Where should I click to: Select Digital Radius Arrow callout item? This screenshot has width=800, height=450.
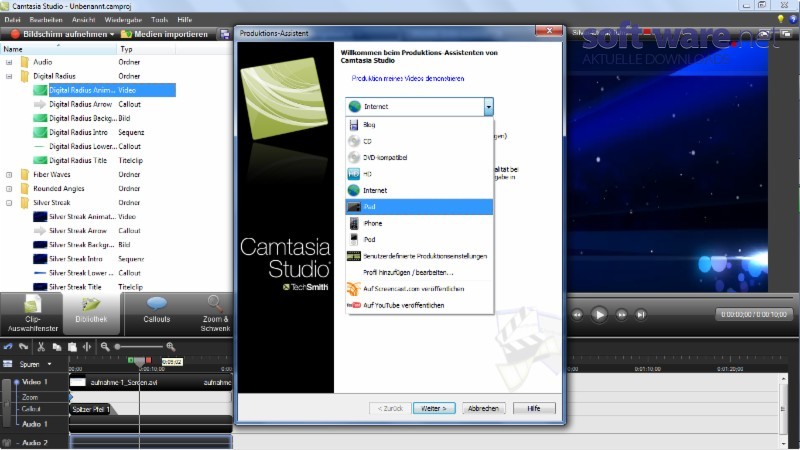pyautogui.click(x=81, y=104)
